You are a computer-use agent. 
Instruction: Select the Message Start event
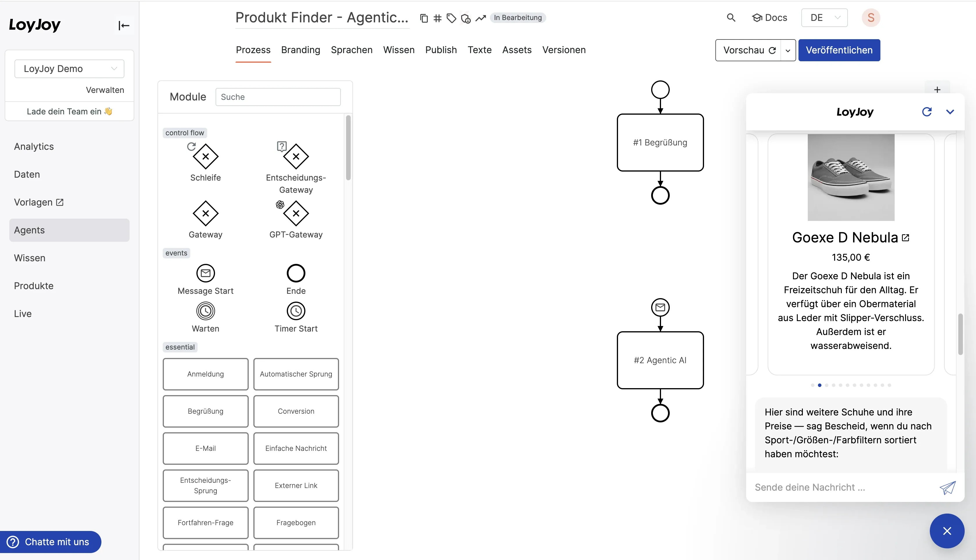(205, 273)
